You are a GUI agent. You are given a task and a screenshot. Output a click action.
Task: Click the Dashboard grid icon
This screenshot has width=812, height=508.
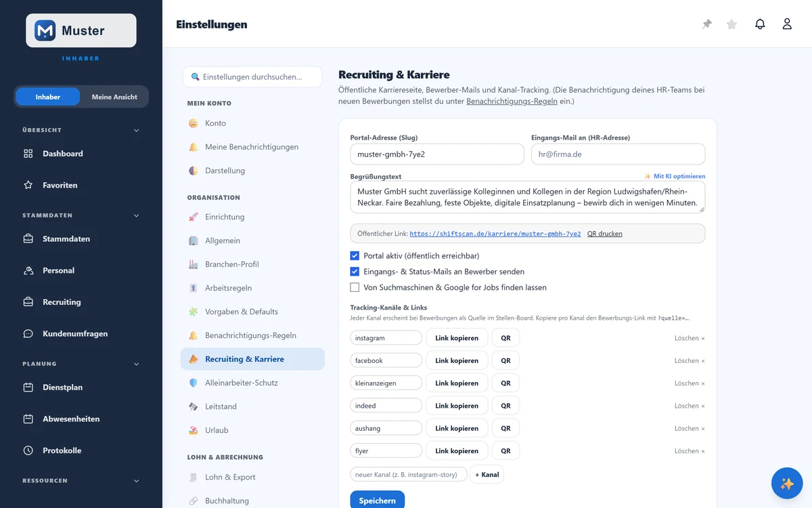point(28,154)
